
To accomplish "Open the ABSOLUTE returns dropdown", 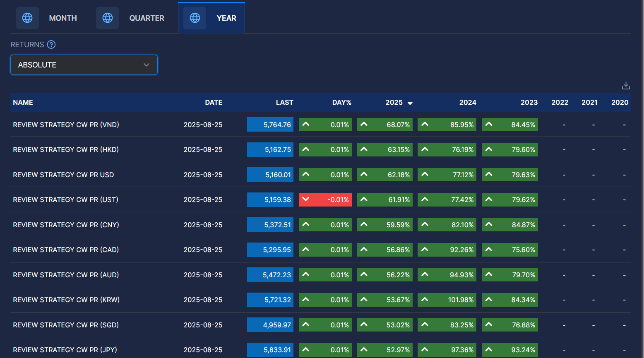I will point(84,65).
